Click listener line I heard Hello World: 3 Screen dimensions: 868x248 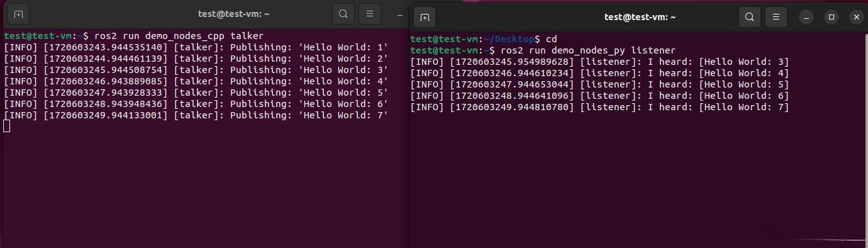click(599, 62)
